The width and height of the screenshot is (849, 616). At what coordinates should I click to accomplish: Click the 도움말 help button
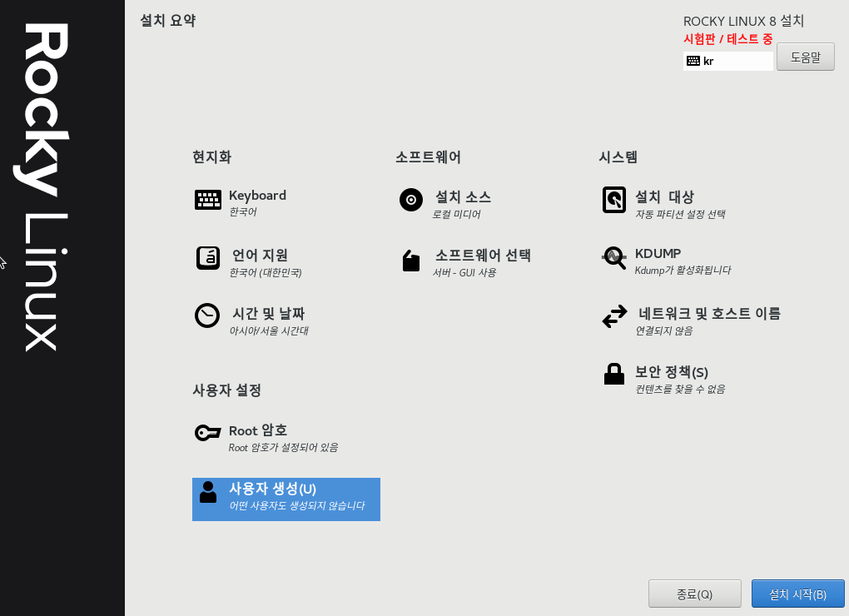tap(806, 57)
